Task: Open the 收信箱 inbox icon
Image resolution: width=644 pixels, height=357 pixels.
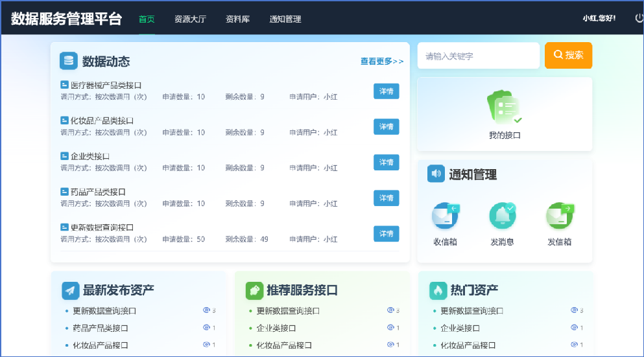Action: [445, 216]
